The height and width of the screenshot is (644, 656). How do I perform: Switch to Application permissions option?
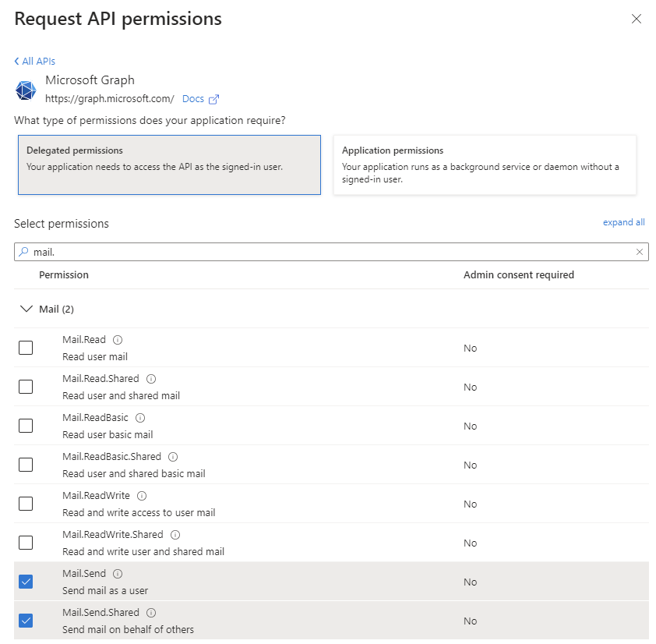pyautogui.click(x=485, y=165)
